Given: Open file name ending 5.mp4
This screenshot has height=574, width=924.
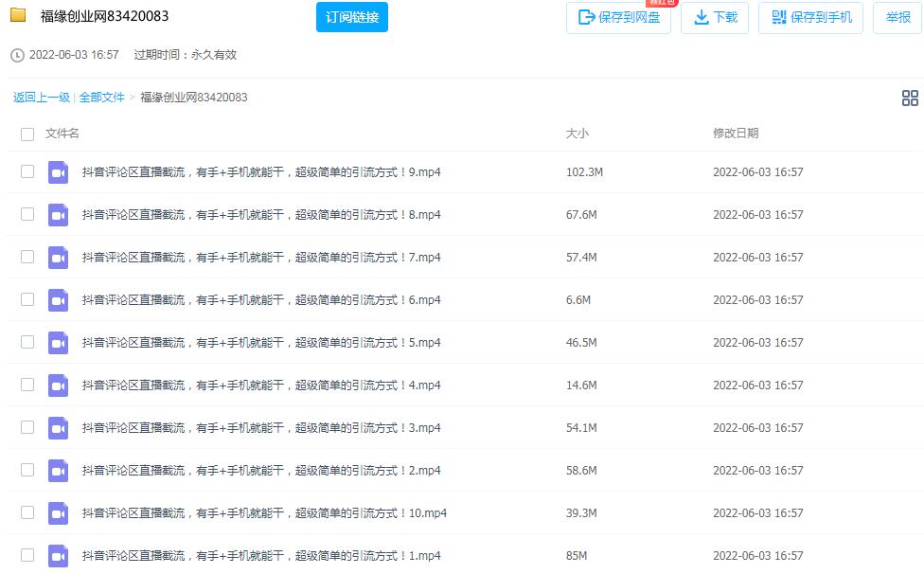Looking at the screenshot, I should tap(261, 342).
